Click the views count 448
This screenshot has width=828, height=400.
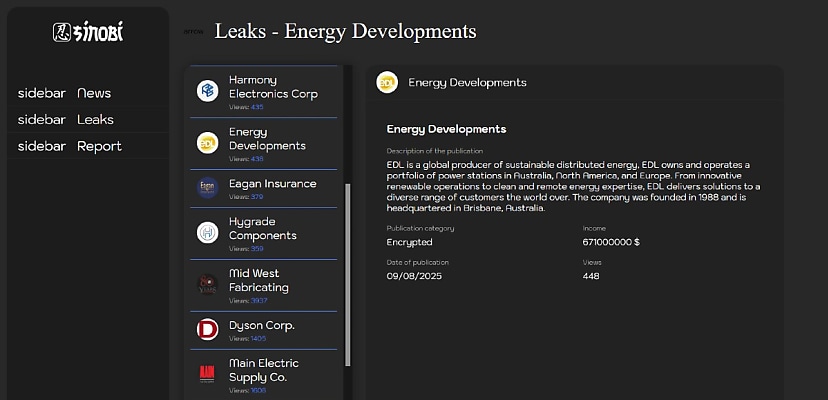(x=591, y=276)
